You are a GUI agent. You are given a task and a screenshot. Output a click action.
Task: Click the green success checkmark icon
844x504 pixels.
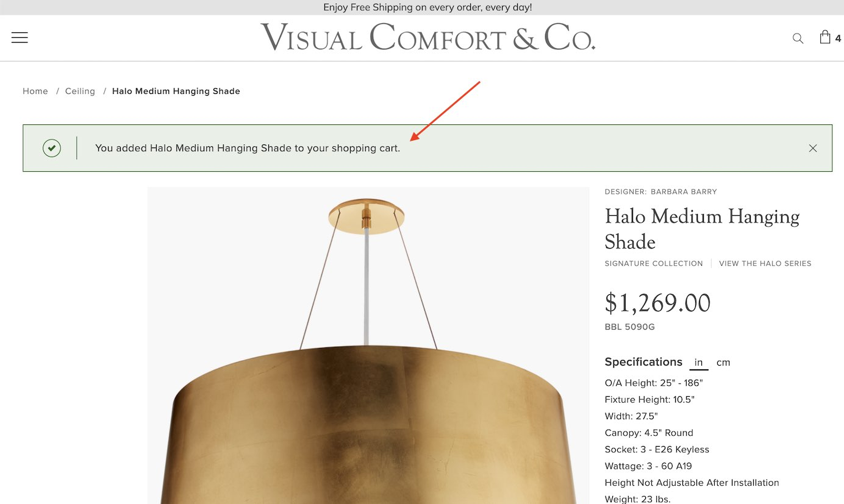[52, 148]
